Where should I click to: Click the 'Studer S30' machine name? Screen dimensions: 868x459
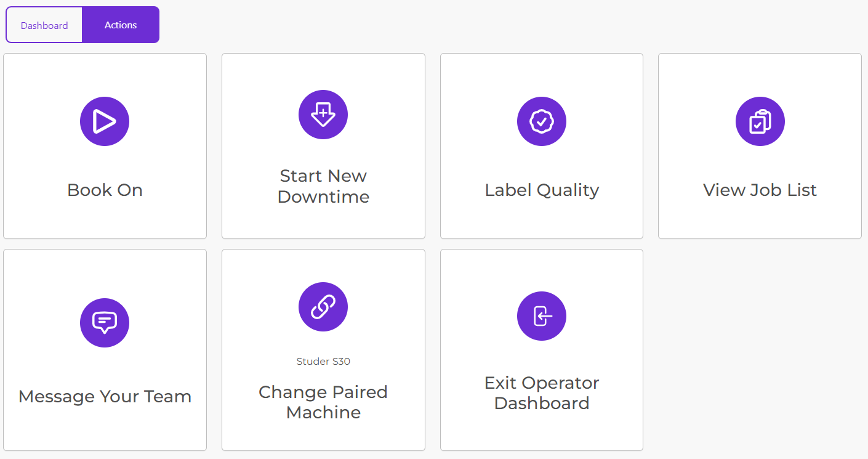(x=323, y=362)
